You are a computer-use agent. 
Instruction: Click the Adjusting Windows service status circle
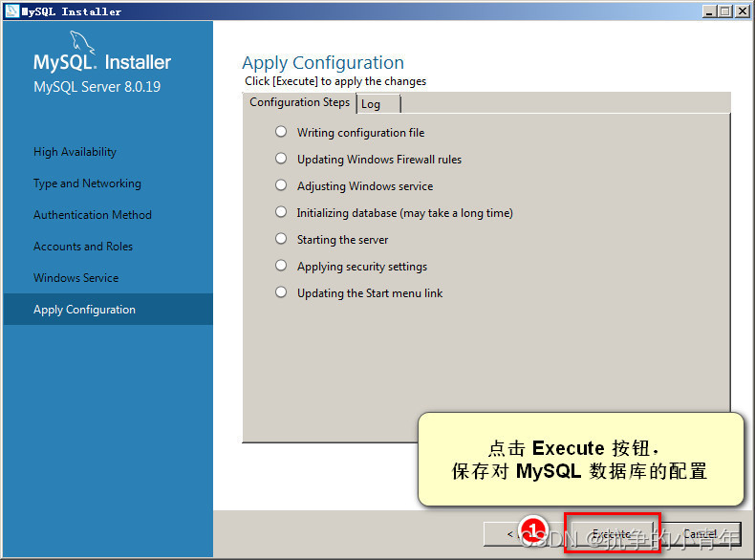(x=281, y=185)
